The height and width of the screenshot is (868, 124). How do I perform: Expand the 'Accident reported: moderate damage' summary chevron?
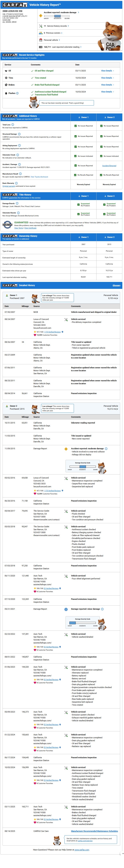tap(79, 12)
